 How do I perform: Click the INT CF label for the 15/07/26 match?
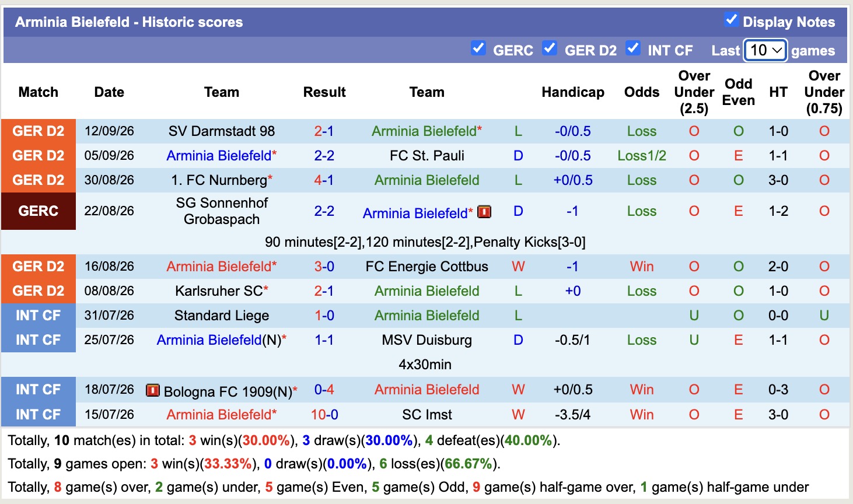point(39,415)
